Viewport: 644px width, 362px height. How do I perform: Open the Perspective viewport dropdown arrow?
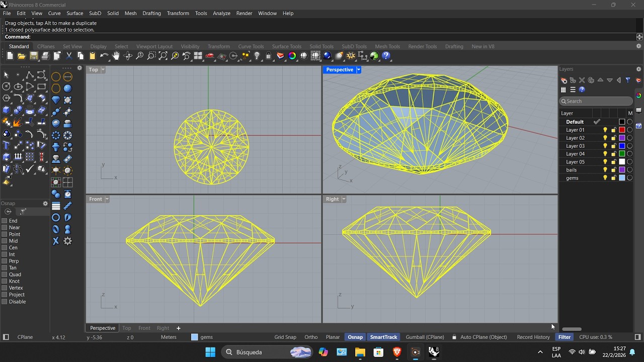359,70
